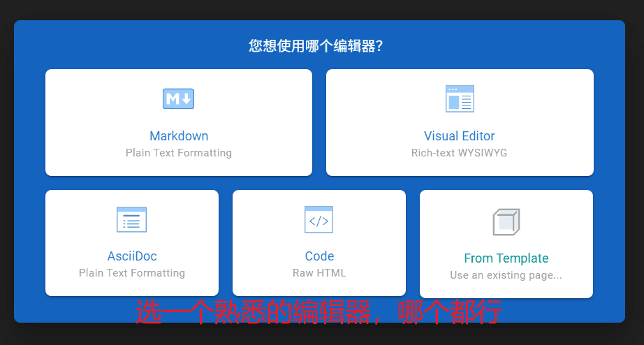Screen dimensions: 644x345
Task: Choose the Markdown editor title
Action: pos(179,136)
